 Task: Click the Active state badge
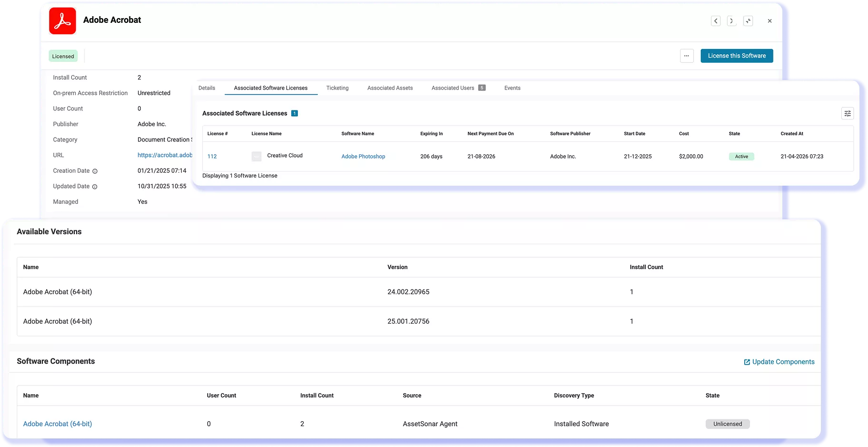point(741,157)
